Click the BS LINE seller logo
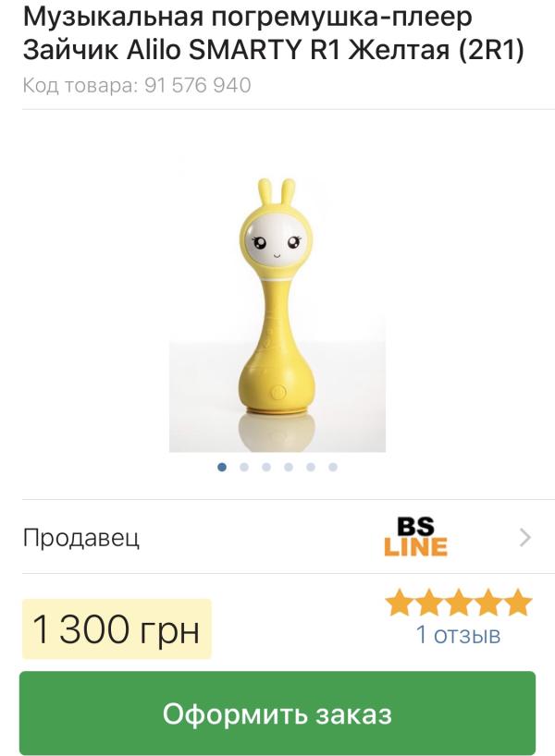 tap(415, 537)
